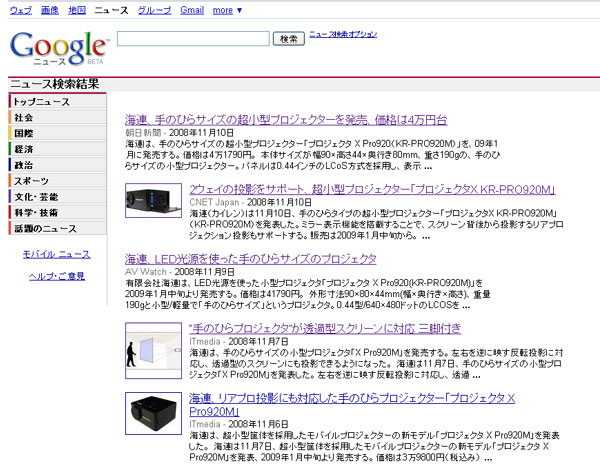Screen dimensions: 600x468
Task: Open the ウェブ link in top navigation
Action: point(21,10)
